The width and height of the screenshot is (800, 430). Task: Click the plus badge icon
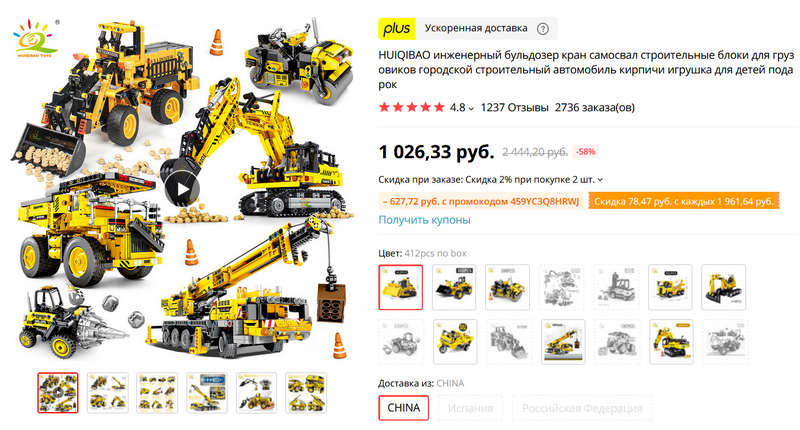[396, 29]
